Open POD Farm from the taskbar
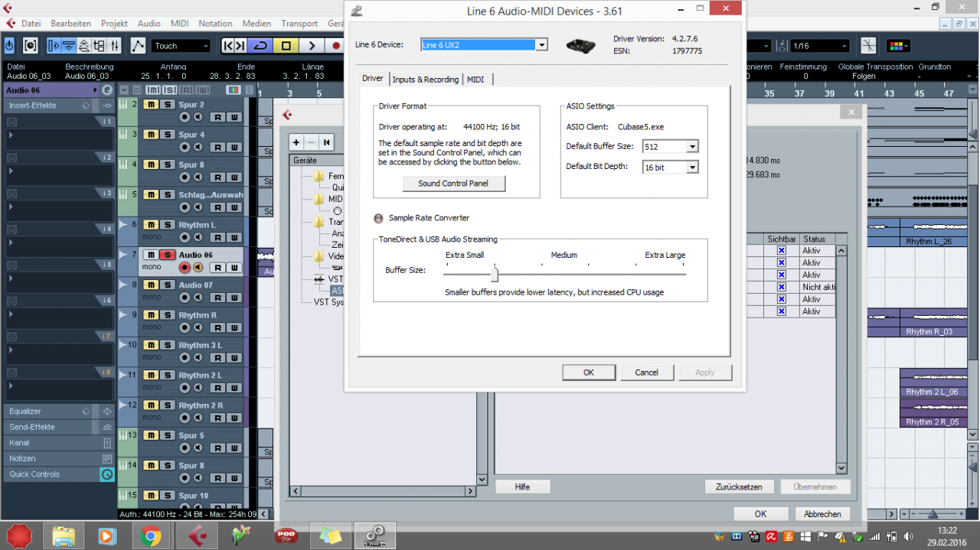980x550 pixels. tap(286, 535)
